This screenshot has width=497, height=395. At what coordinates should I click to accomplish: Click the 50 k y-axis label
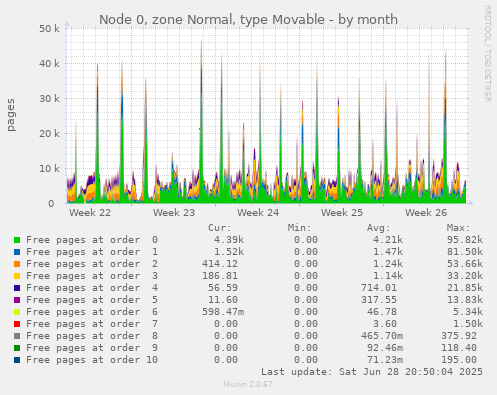49,29
